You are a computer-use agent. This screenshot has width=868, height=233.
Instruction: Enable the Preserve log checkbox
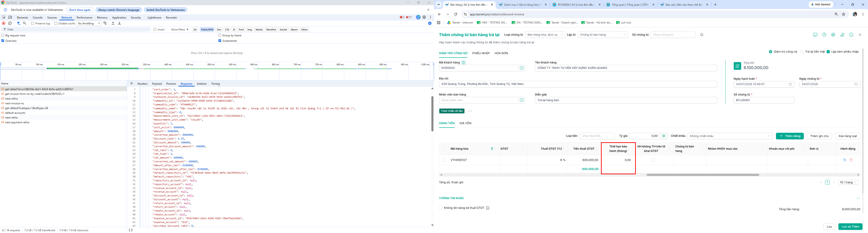[x=33, y=23]
